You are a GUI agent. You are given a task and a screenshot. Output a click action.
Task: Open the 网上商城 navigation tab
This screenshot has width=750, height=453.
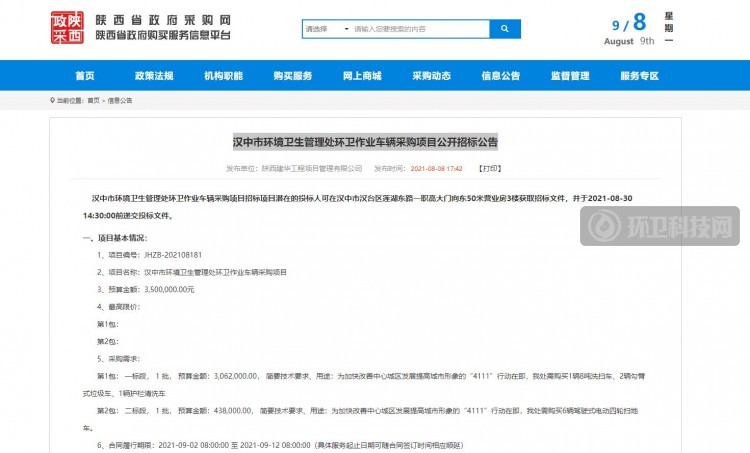tap(362, 76)
